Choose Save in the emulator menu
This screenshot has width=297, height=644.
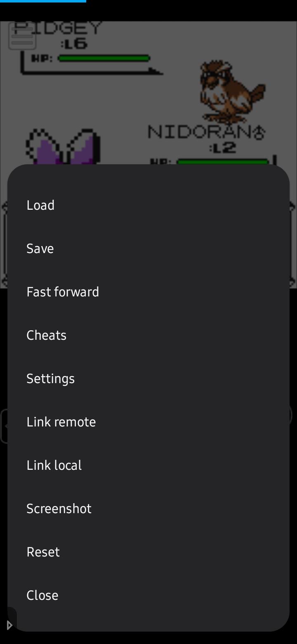tap(40, 249)
